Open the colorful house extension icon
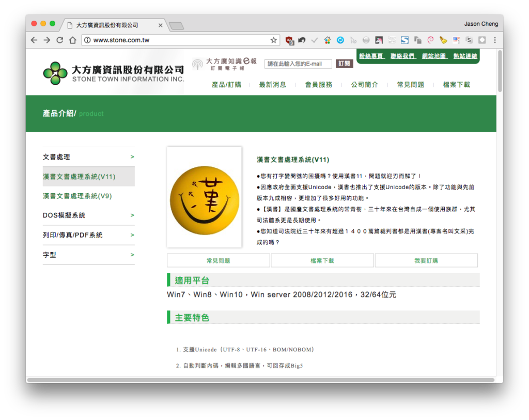Image resolution: width=529 pixels, height=420 pixels. [327, 40]
